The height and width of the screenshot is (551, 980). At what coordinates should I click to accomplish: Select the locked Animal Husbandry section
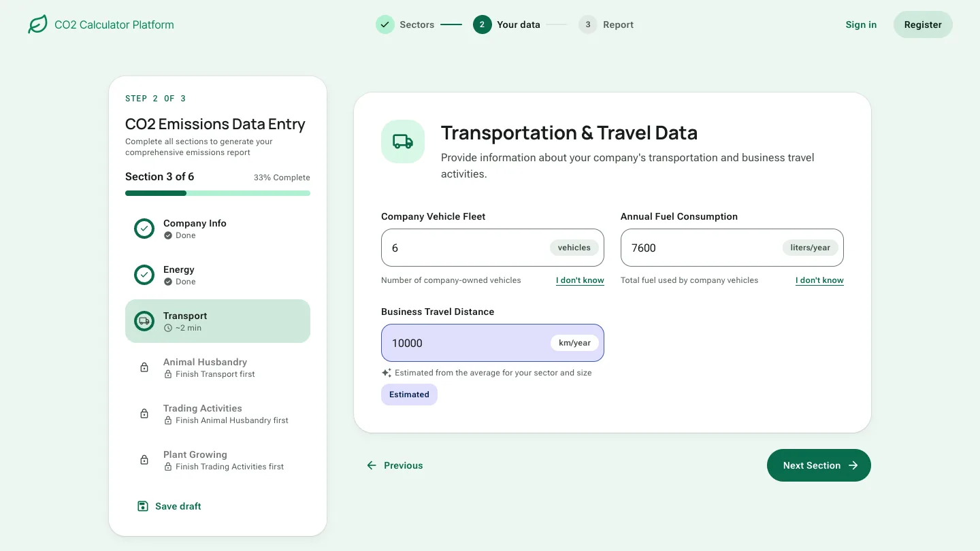(x=218, y=367)
